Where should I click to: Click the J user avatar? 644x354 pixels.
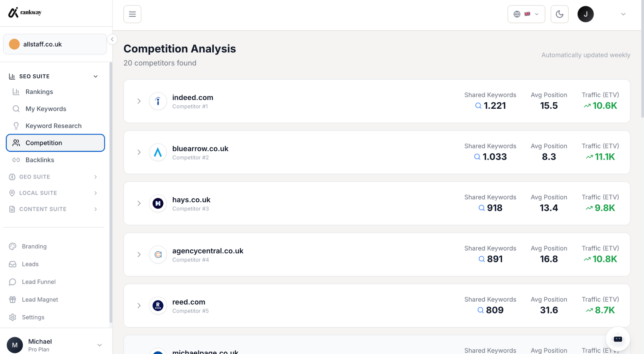[x=586, y=14]
